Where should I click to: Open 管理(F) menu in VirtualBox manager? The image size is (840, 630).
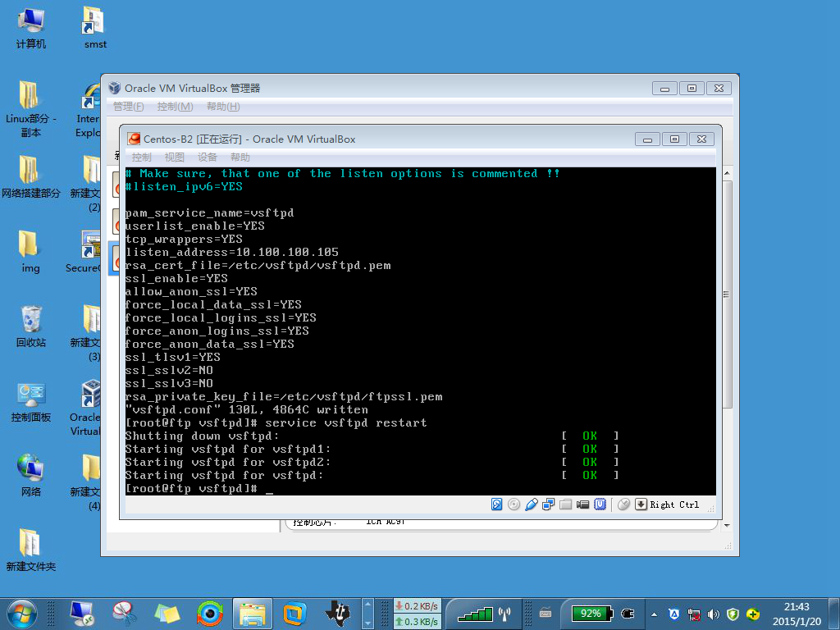click(129, 106)
